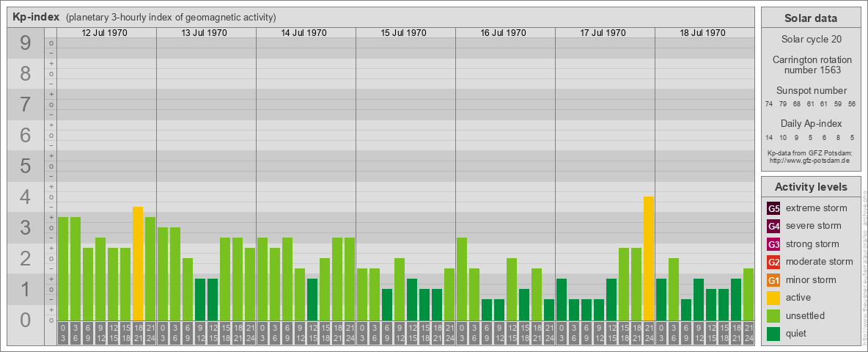Click the Kp axis number 7
The image size is (868, 352).
26,105
